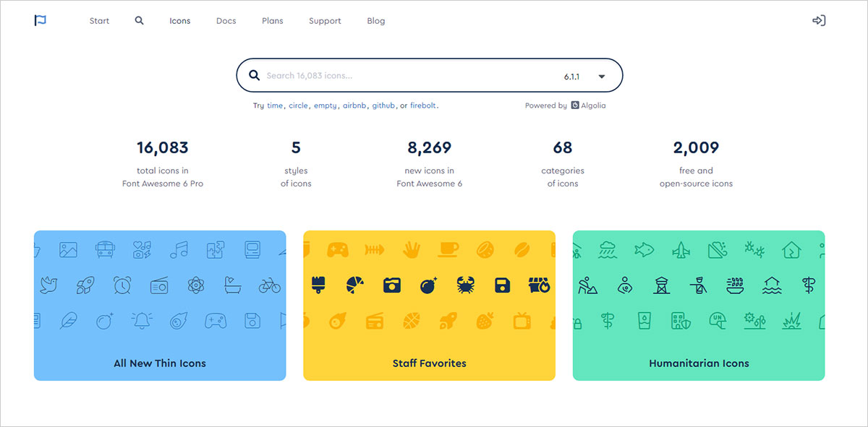Click the bowl of rice icon in the green card

pyautogui.click(x=736, y=285)
